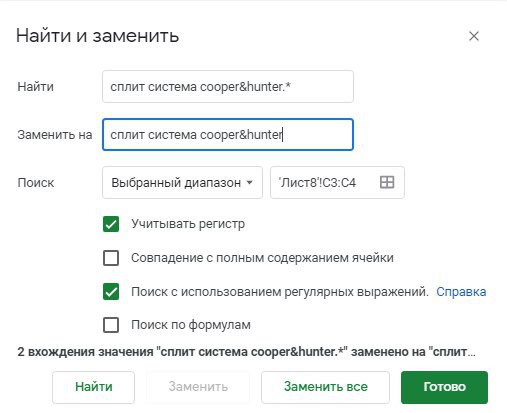Click the Поиск field label
Image resolution: width=507 pixels, height=413 pixels.
[x=36, y=183]
